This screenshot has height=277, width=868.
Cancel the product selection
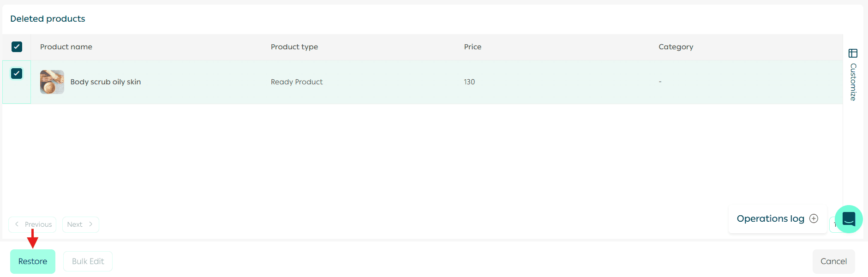833,261
